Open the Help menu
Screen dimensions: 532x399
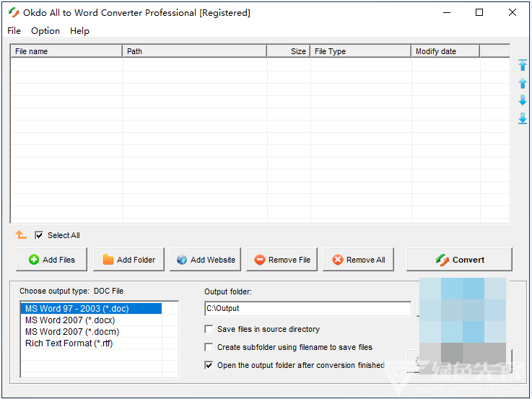coord(79,31)
